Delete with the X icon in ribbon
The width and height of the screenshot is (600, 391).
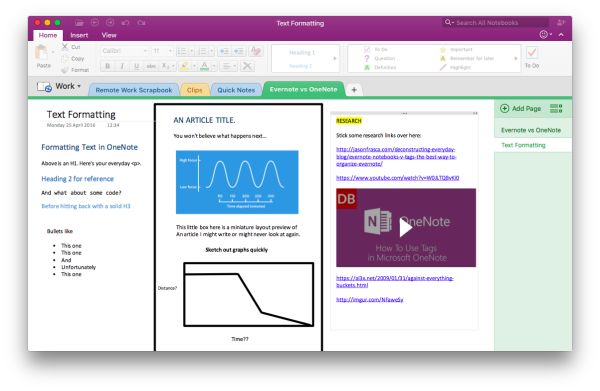pyautogui.click(x=248, y=66)
